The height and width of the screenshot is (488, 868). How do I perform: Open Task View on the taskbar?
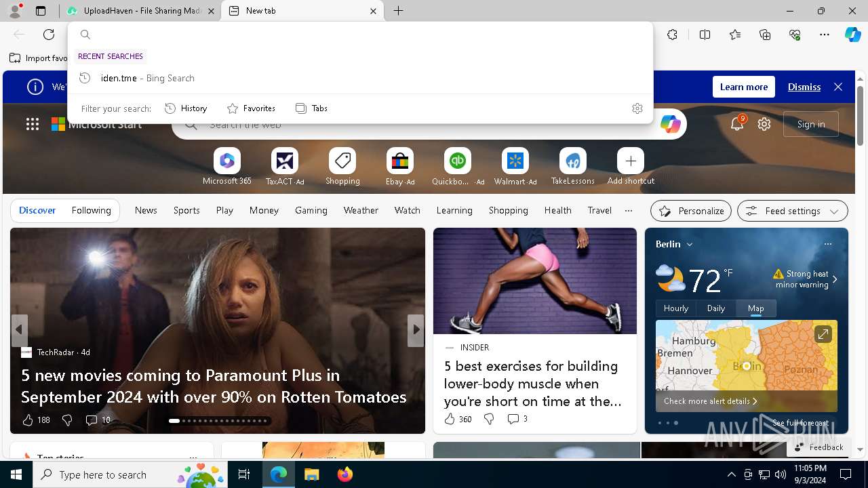[244, 474]
